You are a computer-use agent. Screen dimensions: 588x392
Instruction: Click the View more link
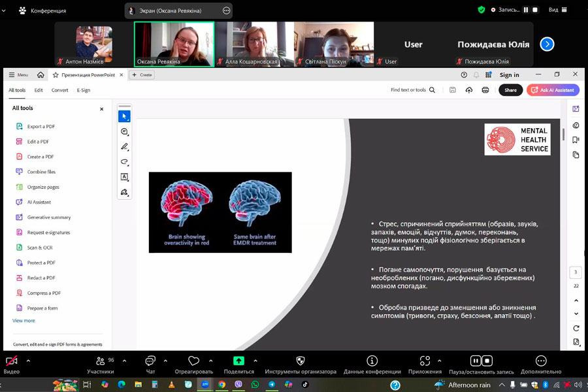click(x=24, y=321)
